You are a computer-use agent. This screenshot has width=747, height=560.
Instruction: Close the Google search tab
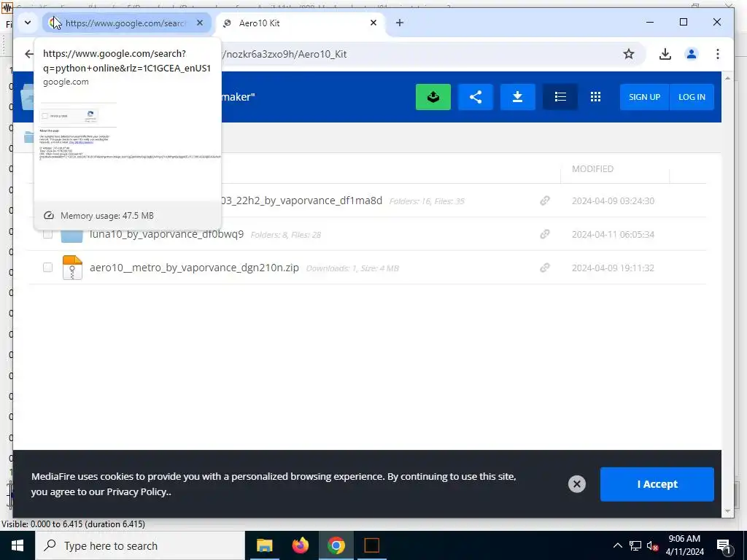coord(200,23)
